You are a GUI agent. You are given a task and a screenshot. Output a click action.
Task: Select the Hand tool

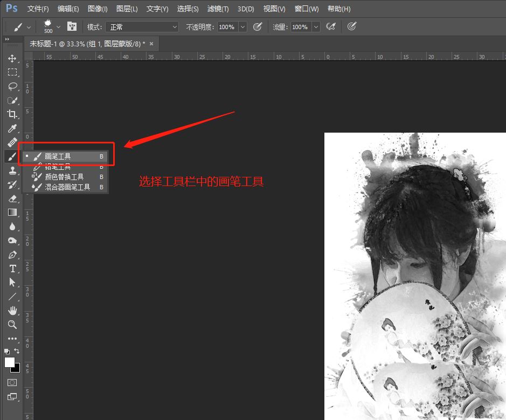12,311
